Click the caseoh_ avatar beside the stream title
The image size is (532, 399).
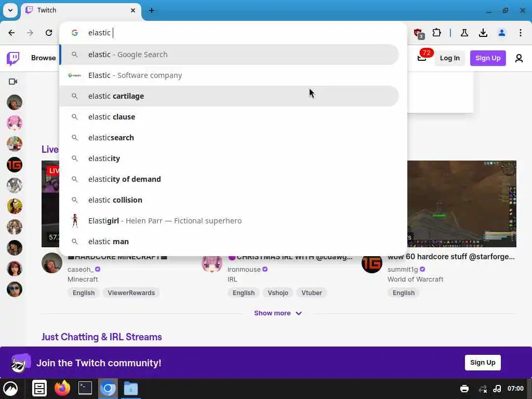pyautogui.click(x=52, y=263)
